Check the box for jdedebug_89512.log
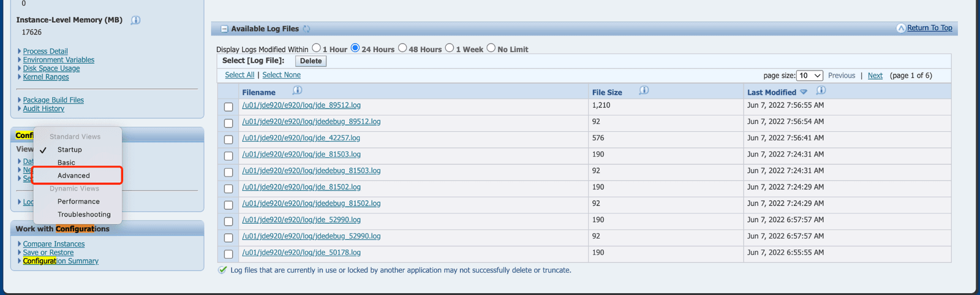980x295 pixels. [228, 123]
